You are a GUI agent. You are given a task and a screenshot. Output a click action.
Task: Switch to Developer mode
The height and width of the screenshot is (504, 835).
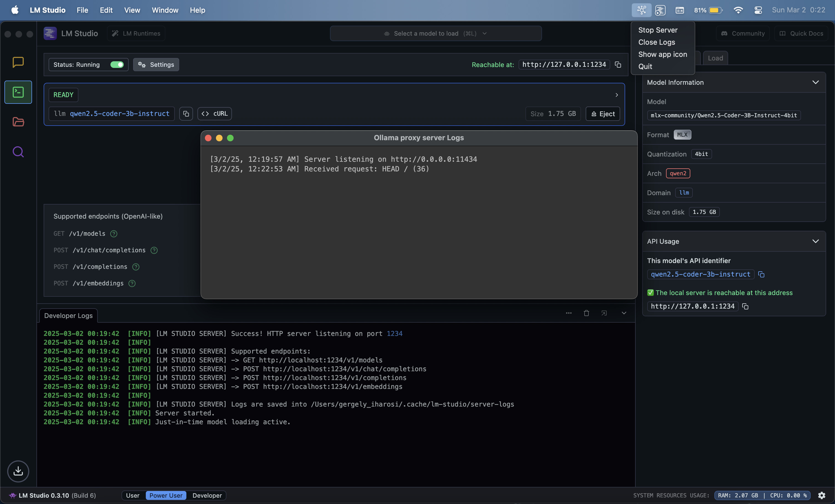[x=207, y=495]
